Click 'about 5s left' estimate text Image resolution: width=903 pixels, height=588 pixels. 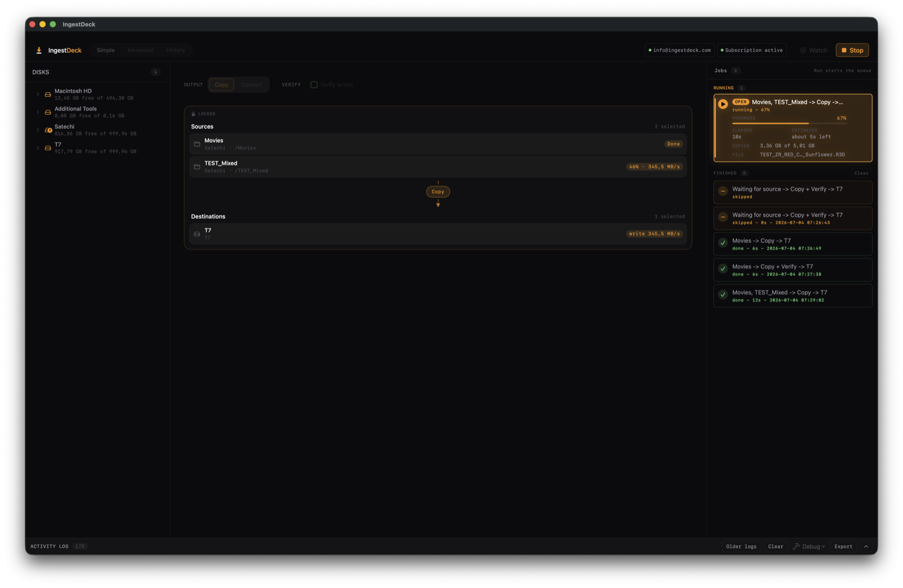click(x=811, y=137)
